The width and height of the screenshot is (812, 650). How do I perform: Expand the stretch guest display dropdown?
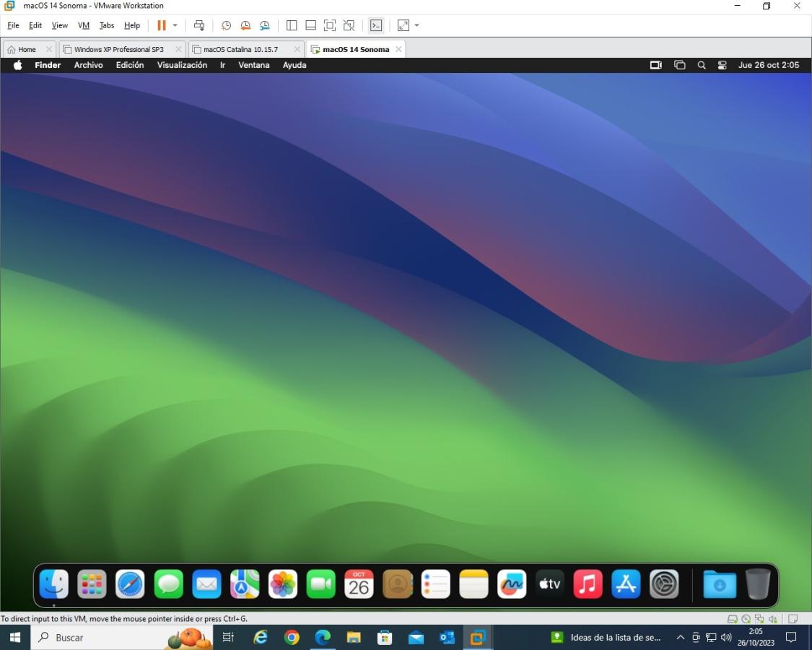416,25
